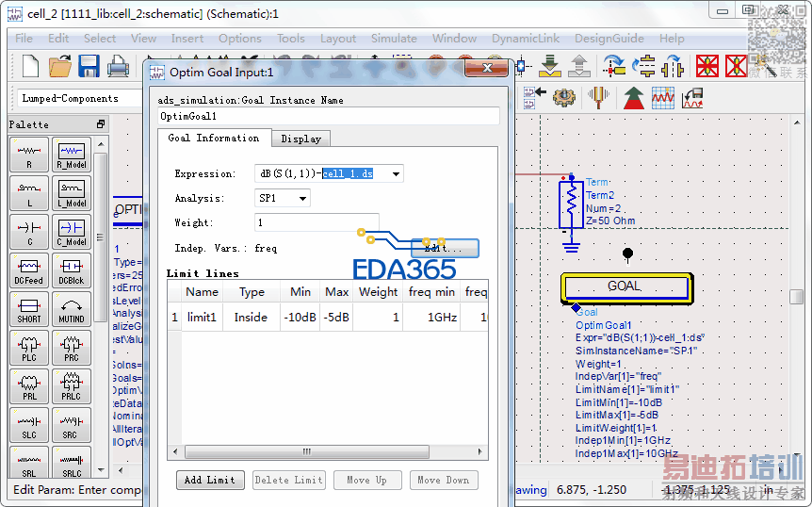
Task: Click the first red crossed-box deactivate icon
Action: point(707,66)
